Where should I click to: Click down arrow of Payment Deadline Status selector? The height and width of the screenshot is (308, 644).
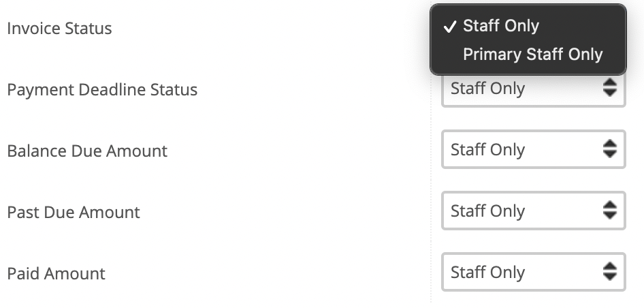point(610,93)
